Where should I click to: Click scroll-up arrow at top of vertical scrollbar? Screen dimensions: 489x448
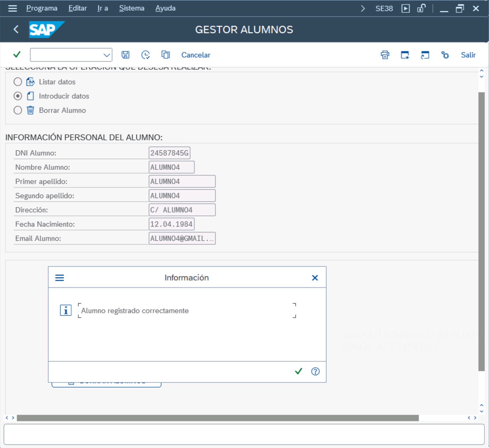[x=481, y=71]
